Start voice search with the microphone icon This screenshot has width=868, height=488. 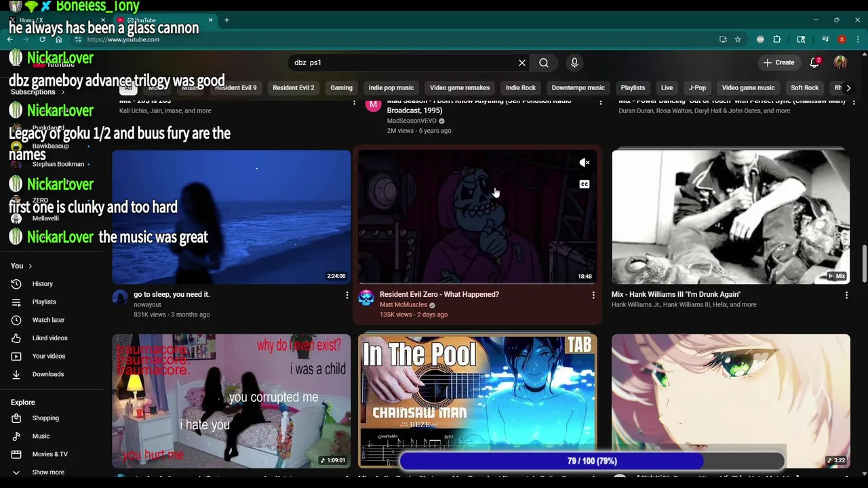click(574, 62)
